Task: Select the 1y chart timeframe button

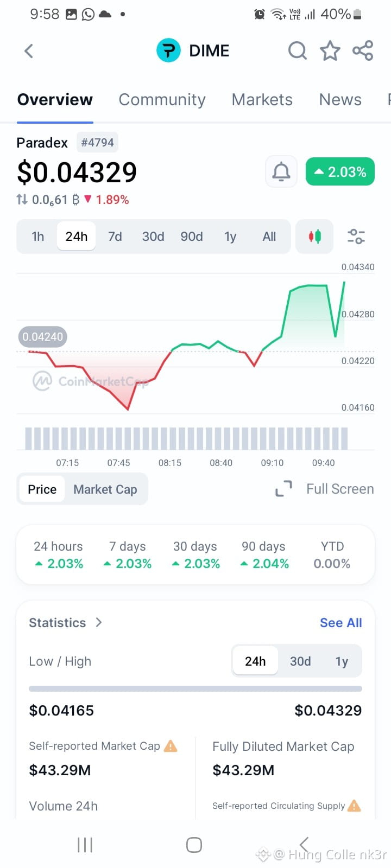Action: [230, 237]
